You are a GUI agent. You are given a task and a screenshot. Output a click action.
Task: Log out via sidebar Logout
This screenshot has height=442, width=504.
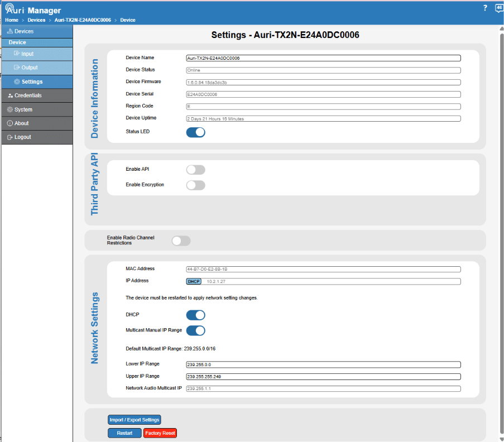click(x=37, y=137)
